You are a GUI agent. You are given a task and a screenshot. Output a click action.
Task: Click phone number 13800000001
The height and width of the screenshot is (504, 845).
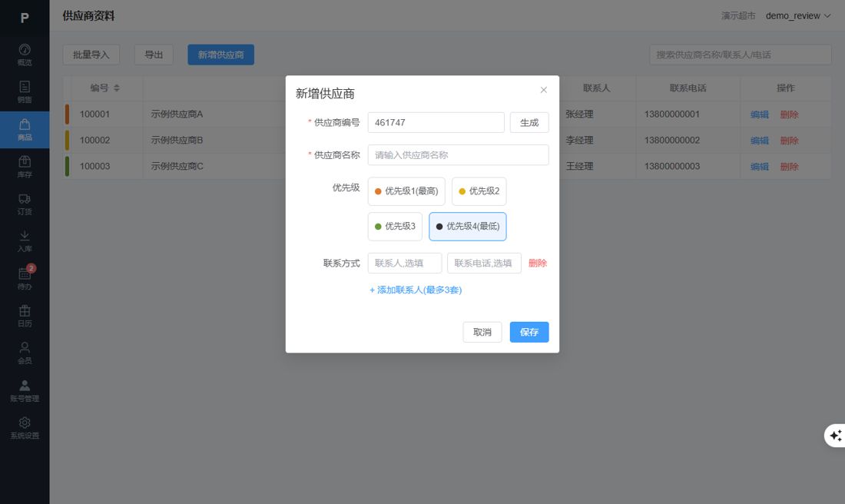coord(672,114)
